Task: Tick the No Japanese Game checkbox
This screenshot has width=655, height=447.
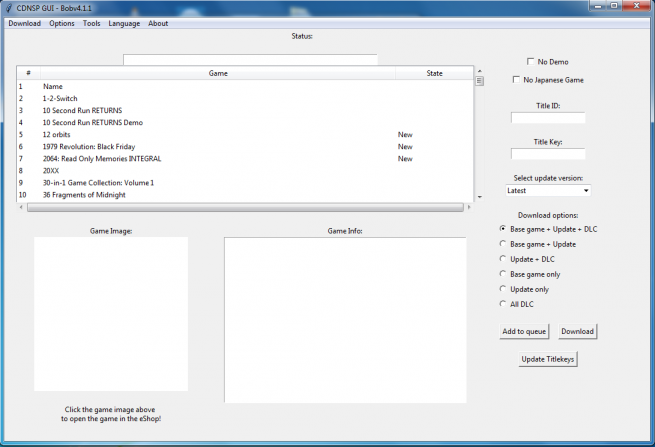Action: 516,80
